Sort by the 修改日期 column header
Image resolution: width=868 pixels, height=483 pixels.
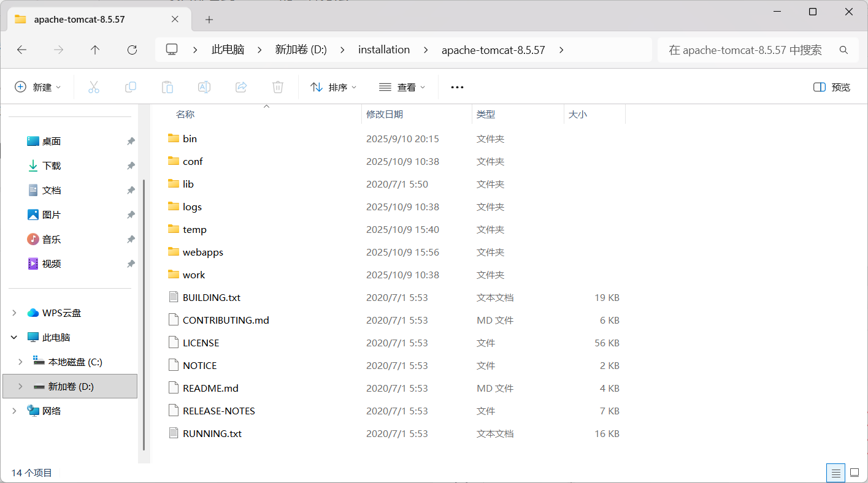(385, 115)
